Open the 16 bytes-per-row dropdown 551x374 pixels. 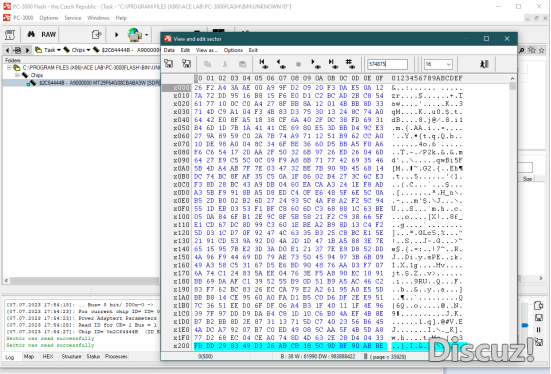coord(448,64)
